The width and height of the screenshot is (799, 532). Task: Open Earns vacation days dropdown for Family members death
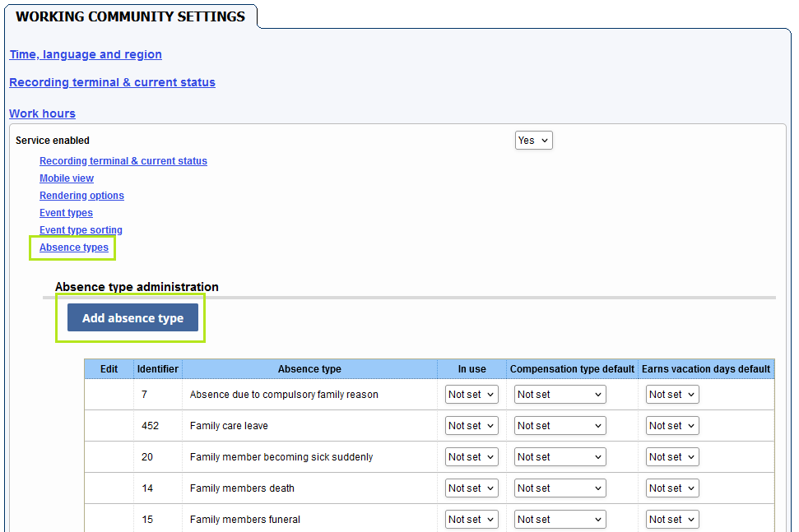pyautogui.click(x=672, y=488)
